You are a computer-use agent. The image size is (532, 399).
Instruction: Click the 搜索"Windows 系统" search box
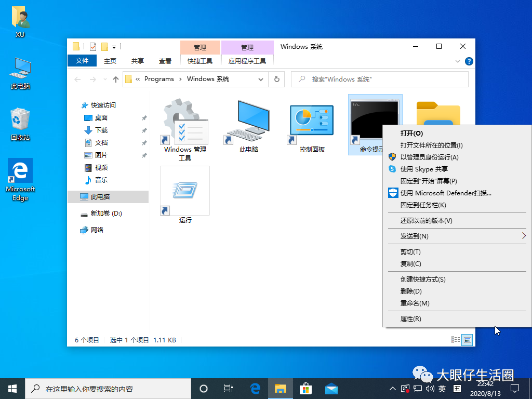click(380, 79)
